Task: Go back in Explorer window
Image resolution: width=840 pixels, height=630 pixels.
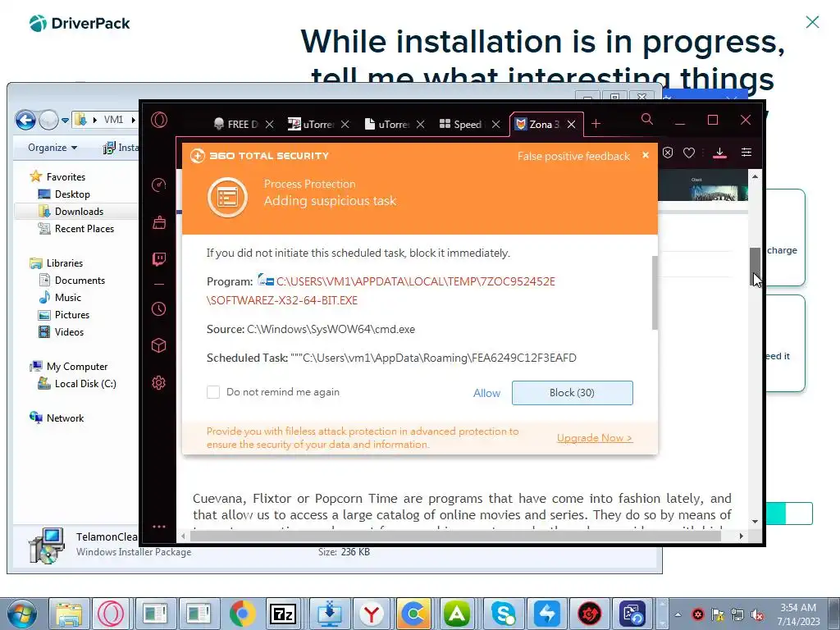Action: click(x=25, y=120)
